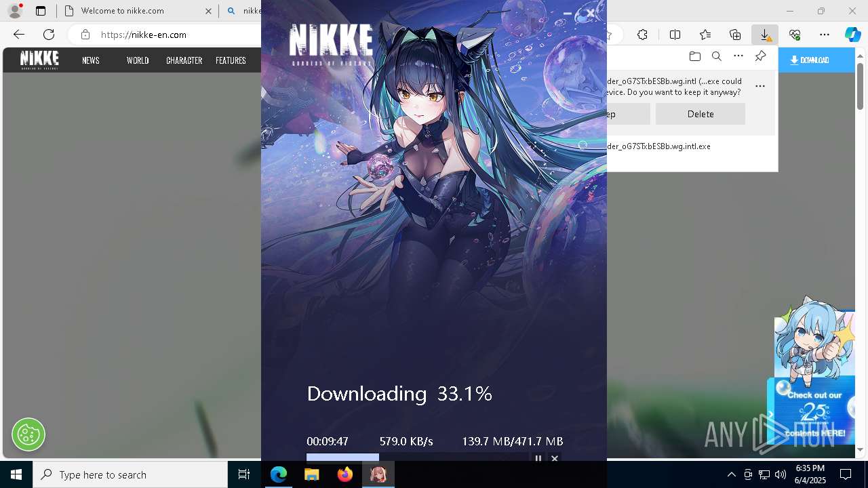
Task: Click the blue DOWNLOAD button on website
Action: pyautogui.click(x=816, y=60)
